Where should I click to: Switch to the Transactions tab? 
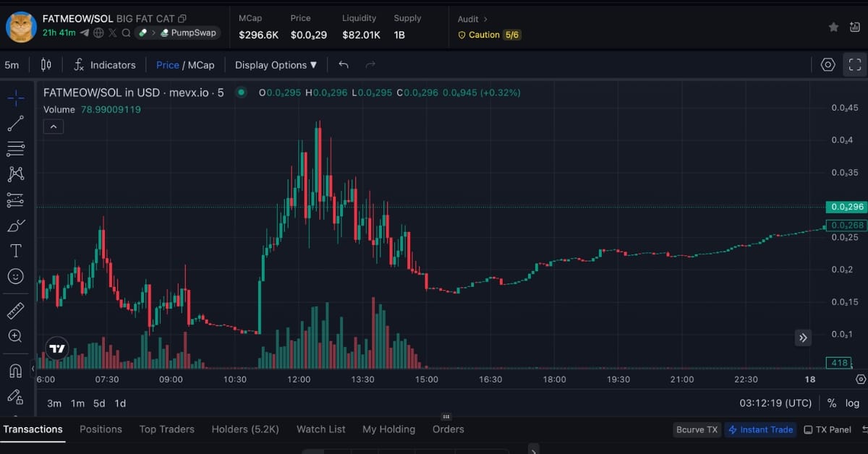[33, 429]
